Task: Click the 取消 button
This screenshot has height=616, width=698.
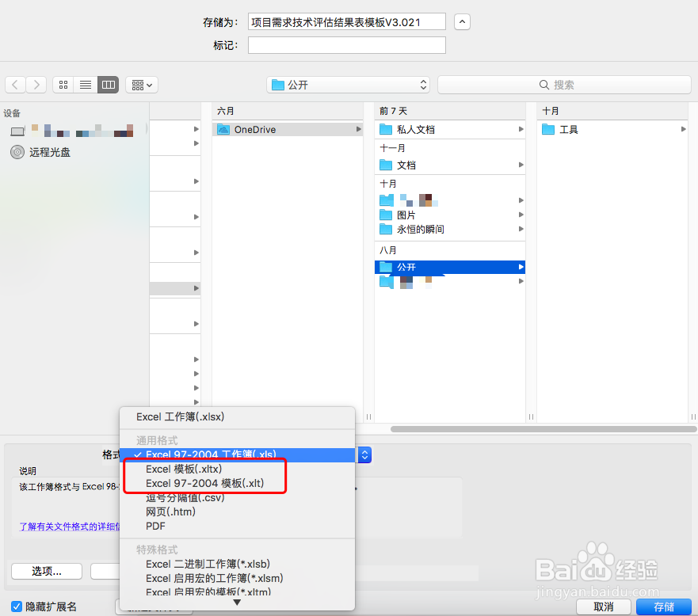Action: (604, 606)
